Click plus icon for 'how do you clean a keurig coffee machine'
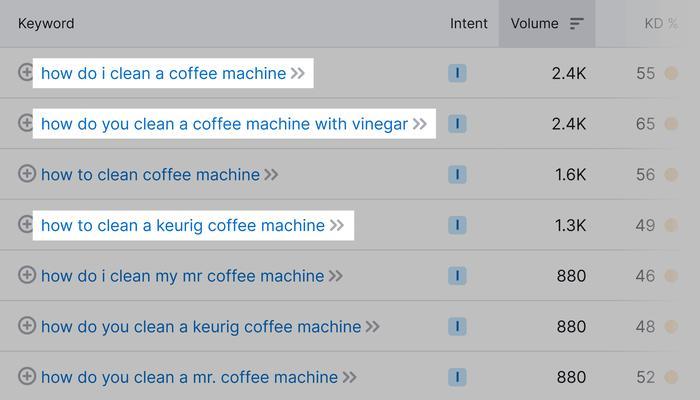 27,326
